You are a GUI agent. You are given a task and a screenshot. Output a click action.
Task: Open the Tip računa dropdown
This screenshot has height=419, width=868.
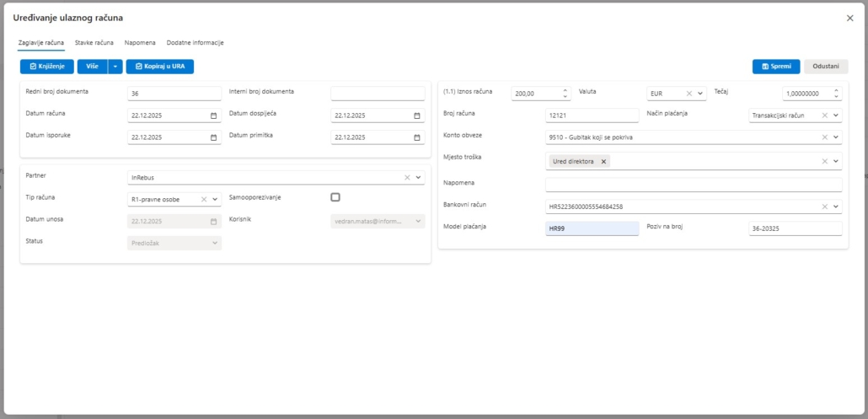click(215, 200)
